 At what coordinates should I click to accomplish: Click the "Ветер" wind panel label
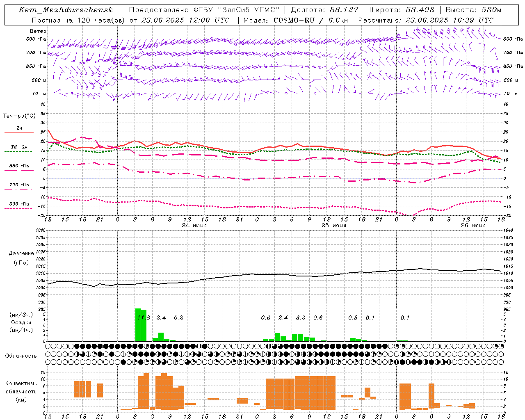(38, 31)
